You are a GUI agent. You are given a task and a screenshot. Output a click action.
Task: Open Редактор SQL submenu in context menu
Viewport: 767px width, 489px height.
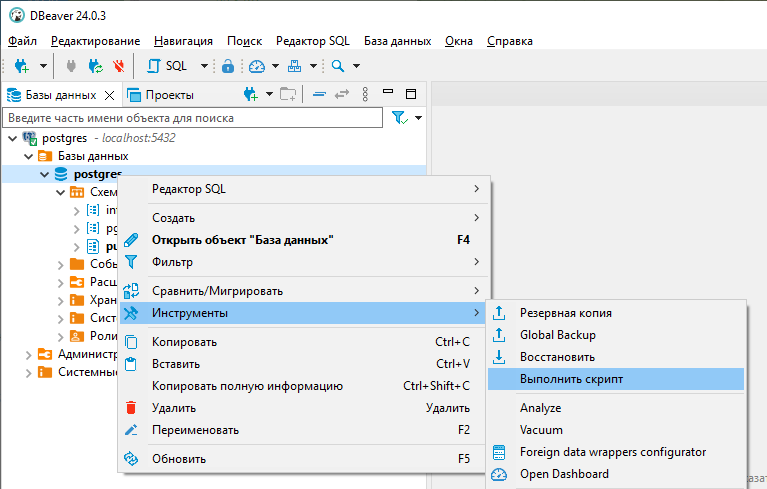[304, 189]
